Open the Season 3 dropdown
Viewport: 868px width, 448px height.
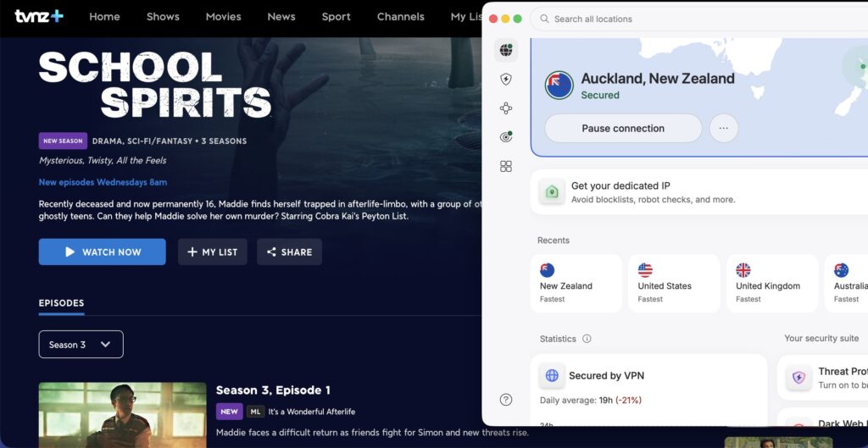click(x=81, y=345)
